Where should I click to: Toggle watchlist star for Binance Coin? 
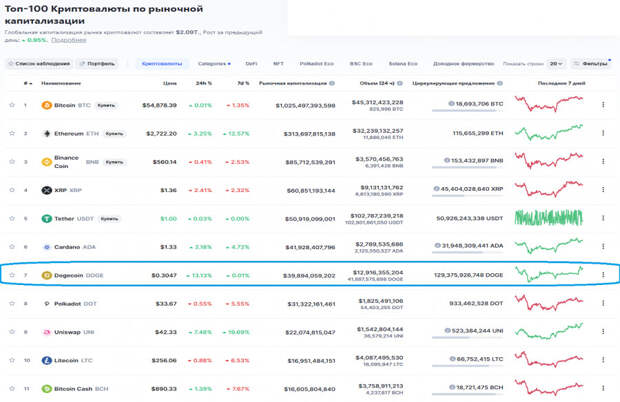point(12,161)
